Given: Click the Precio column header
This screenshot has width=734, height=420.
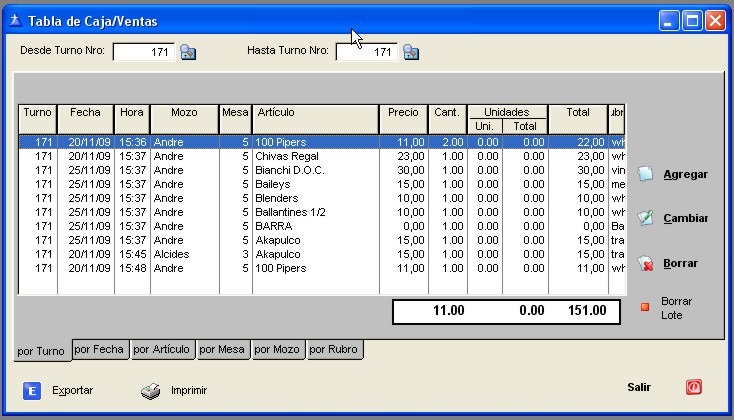Looking at the screenshot, I should 403,113.
